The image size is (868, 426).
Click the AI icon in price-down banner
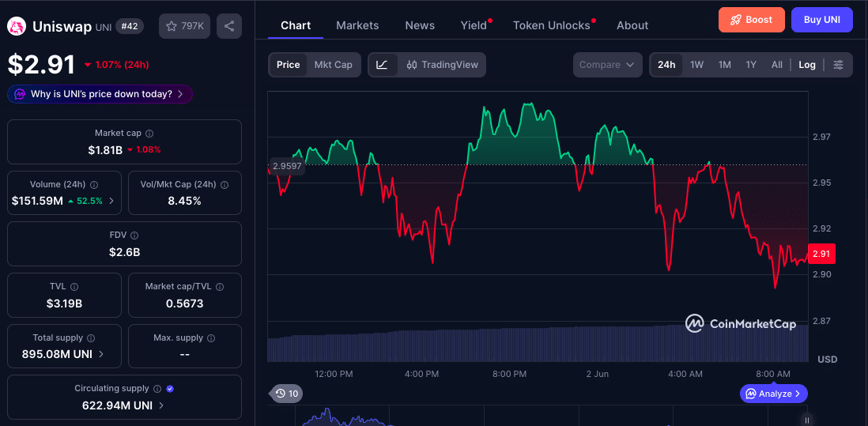click(x=20, y=94)
